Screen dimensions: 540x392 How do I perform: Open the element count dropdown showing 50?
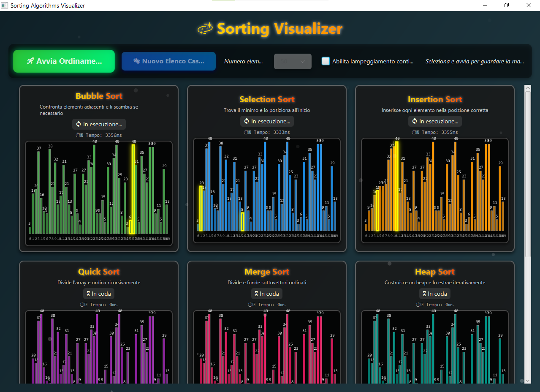click(293, 62)
